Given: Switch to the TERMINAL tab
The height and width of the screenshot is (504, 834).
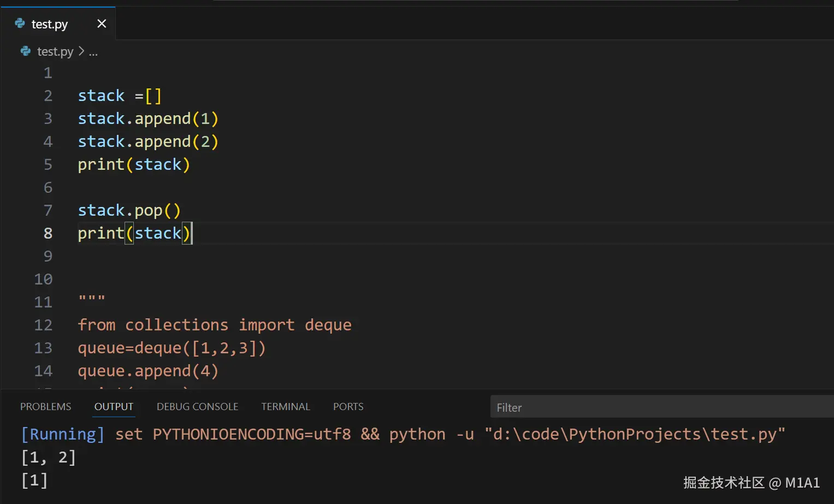Looking at the screenshot, I should (285, 407).
